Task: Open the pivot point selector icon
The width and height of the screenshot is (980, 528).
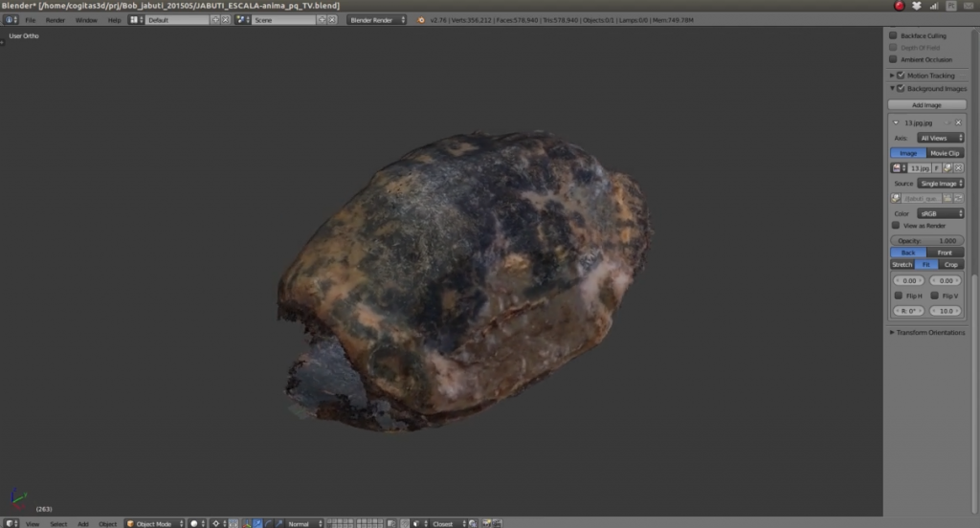Action: point(219,523)
